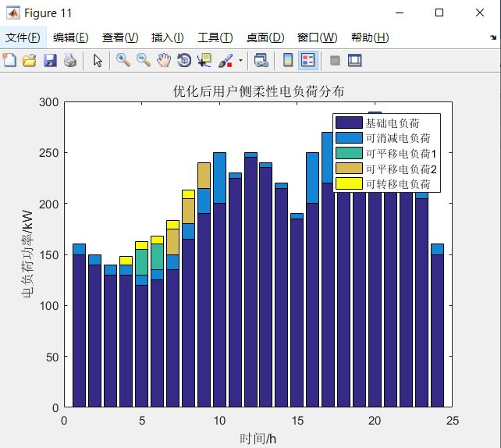Viewport: 501px width, 448px height.
Task: Enable the Rotate 3D tool
Action: pos(184,60)
